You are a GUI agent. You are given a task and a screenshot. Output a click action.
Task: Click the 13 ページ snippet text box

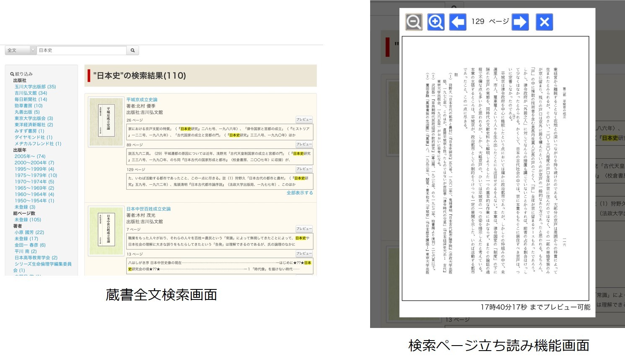(220, 266)
